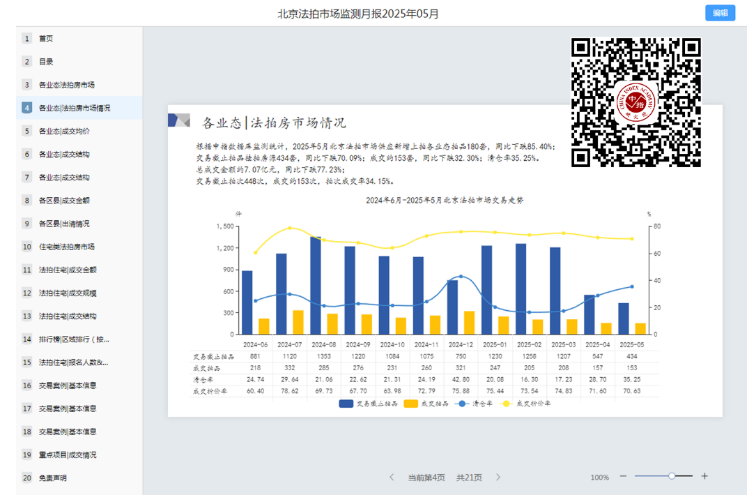Click table cell value 332

click(290, 368)
